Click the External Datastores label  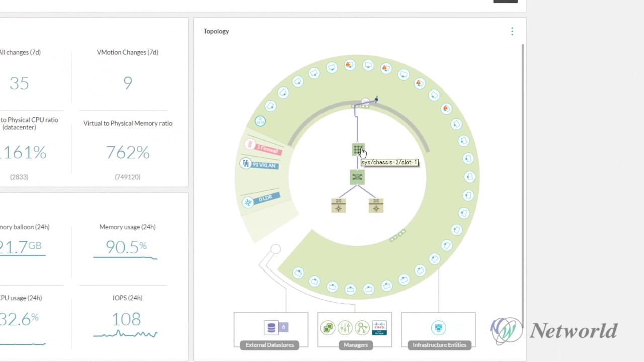(270, 345)
